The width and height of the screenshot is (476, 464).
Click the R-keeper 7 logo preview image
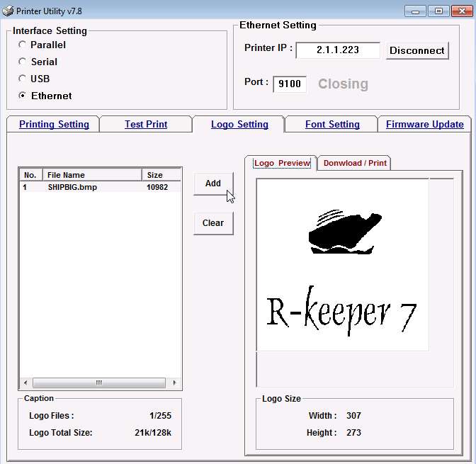point(342,265)
